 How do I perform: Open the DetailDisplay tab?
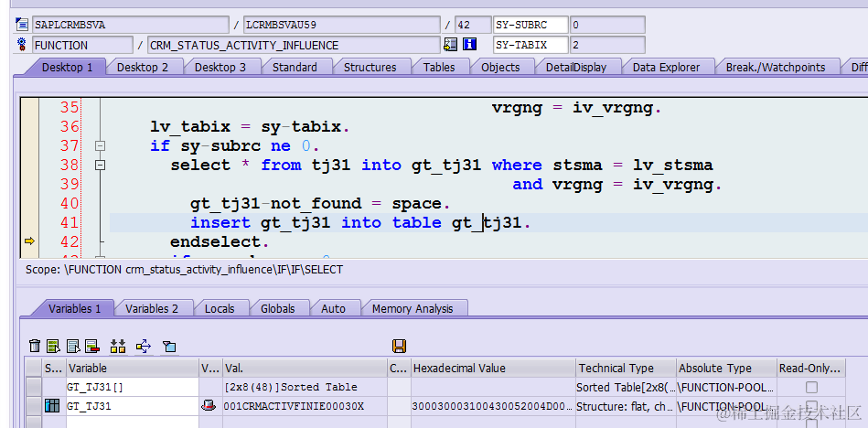(576, 67)
